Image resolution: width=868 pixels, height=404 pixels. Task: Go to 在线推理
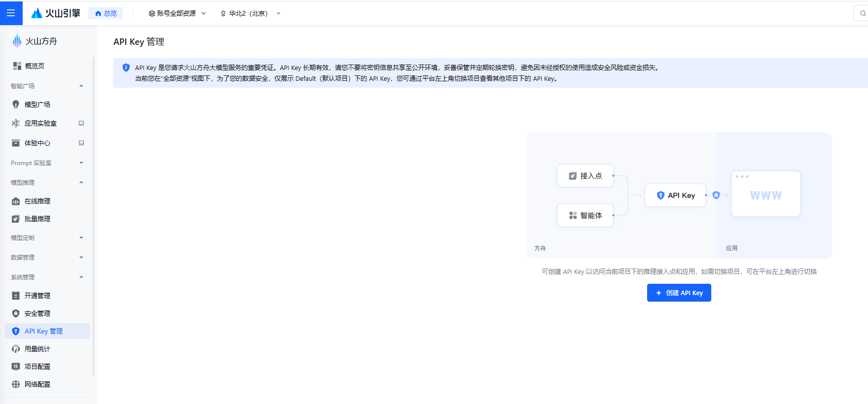pos(37,201)
